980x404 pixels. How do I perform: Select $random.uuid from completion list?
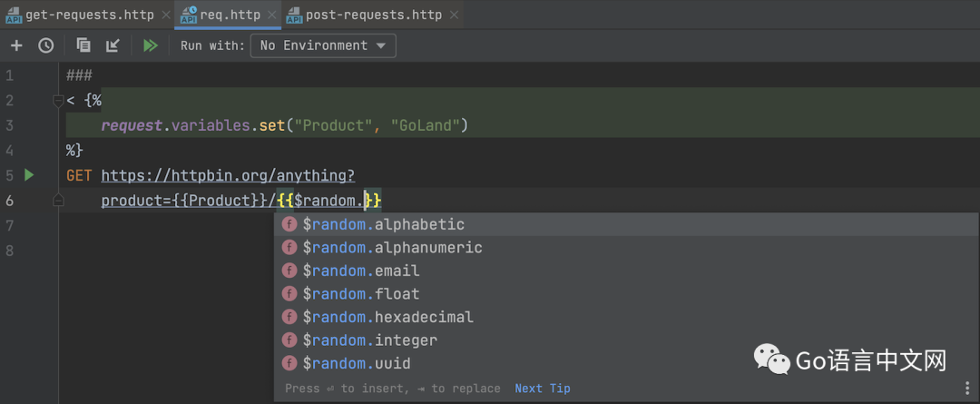tap(356, 364)
